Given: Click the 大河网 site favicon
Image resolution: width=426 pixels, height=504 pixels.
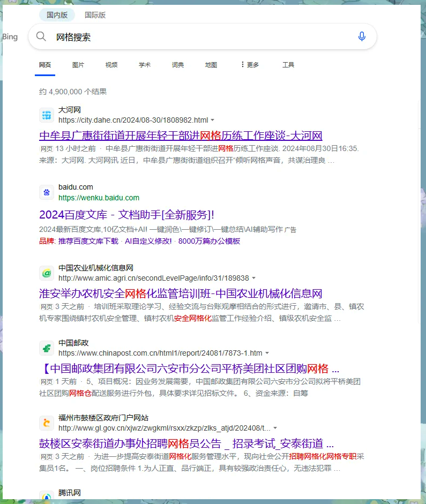Looking at the screenshot, I should (x=47, y=115).
